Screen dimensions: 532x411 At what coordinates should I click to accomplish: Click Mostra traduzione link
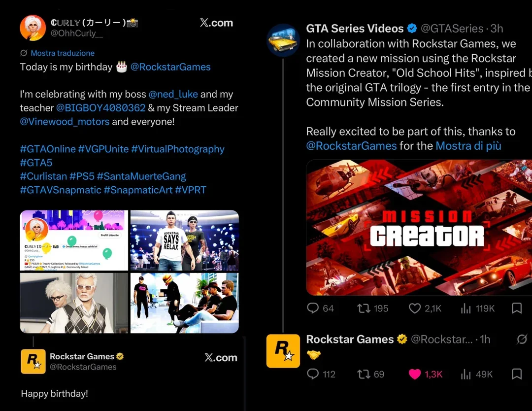coord(63,53)
